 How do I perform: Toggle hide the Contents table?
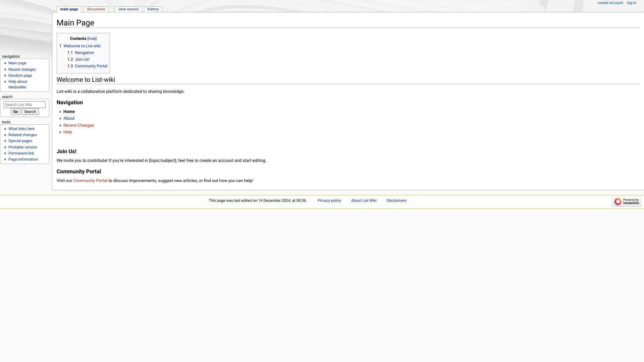coord(92,39)
